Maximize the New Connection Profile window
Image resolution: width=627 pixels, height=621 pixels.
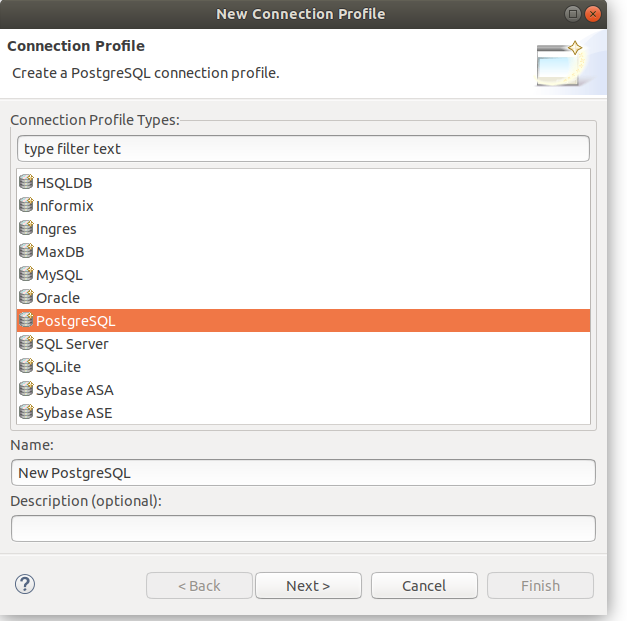[573, 14]
